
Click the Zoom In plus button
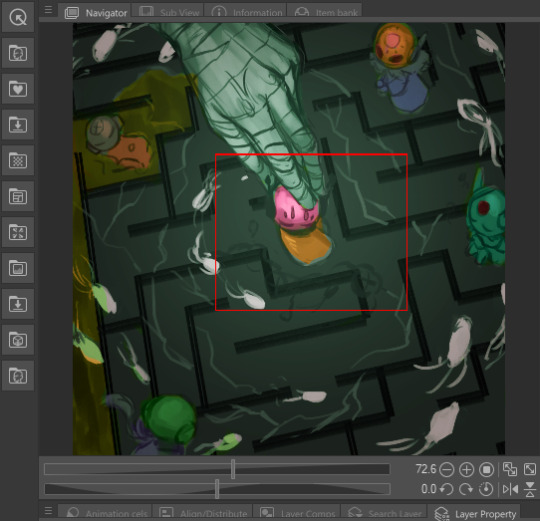click(x=466, y=470)
